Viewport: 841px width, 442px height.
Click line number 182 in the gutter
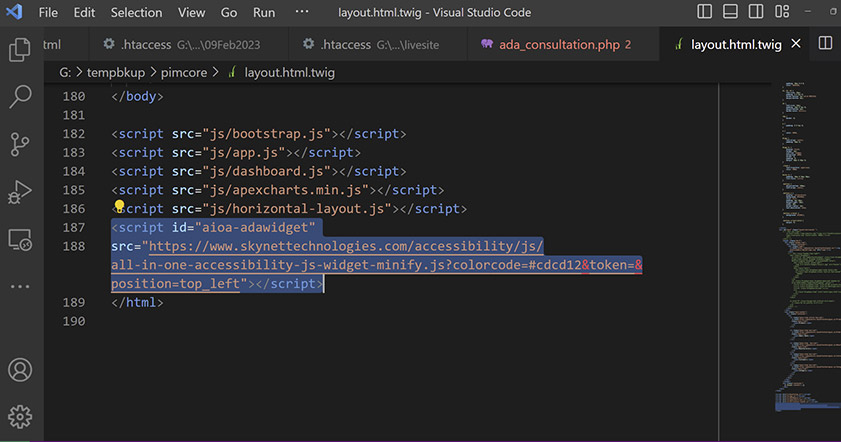pos(74,134)
